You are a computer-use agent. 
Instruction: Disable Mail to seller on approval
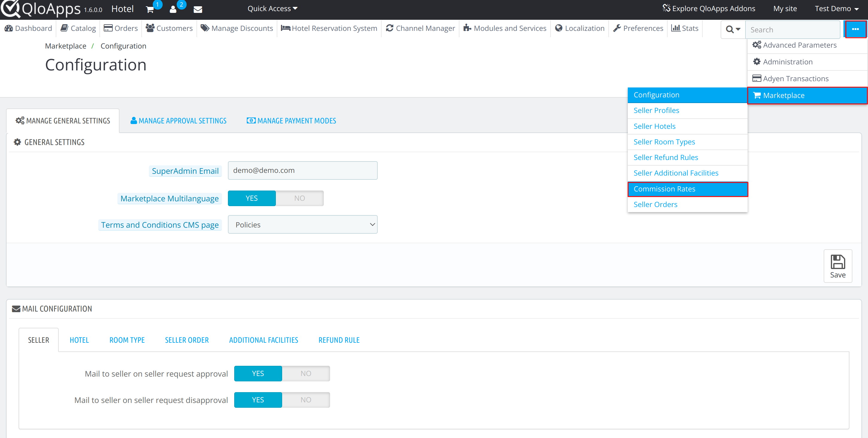click(305, 373)
